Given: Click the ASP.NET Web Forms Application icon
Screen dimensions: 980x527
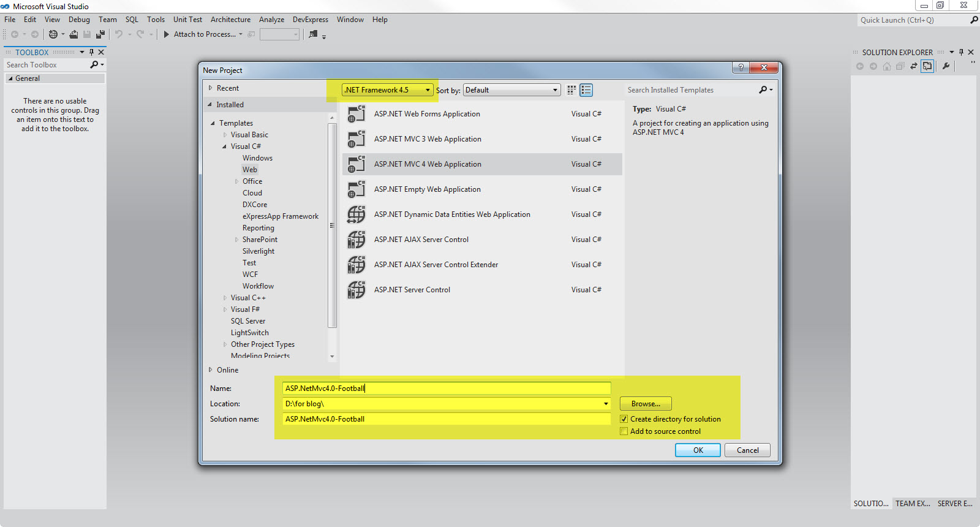Looking at the screenshot, I should (356, 114).
